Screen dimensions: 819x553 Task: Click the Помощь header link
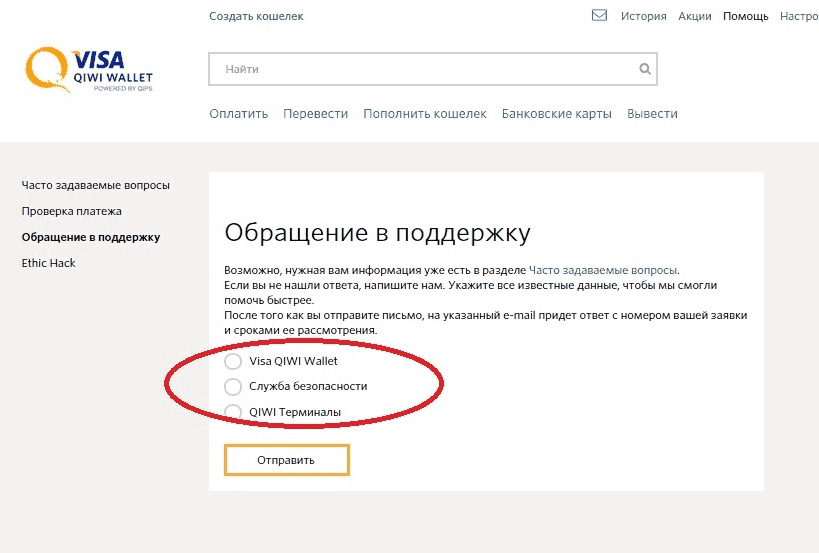[745, 16]
